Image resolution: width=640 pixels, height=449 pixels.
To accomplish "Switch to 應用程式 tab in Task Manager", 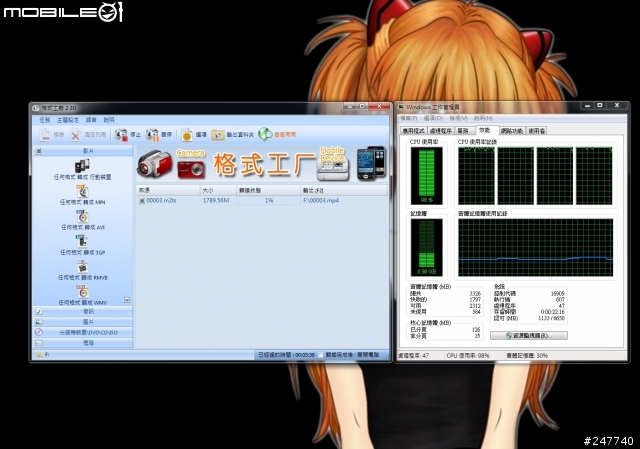I will 414,131.
